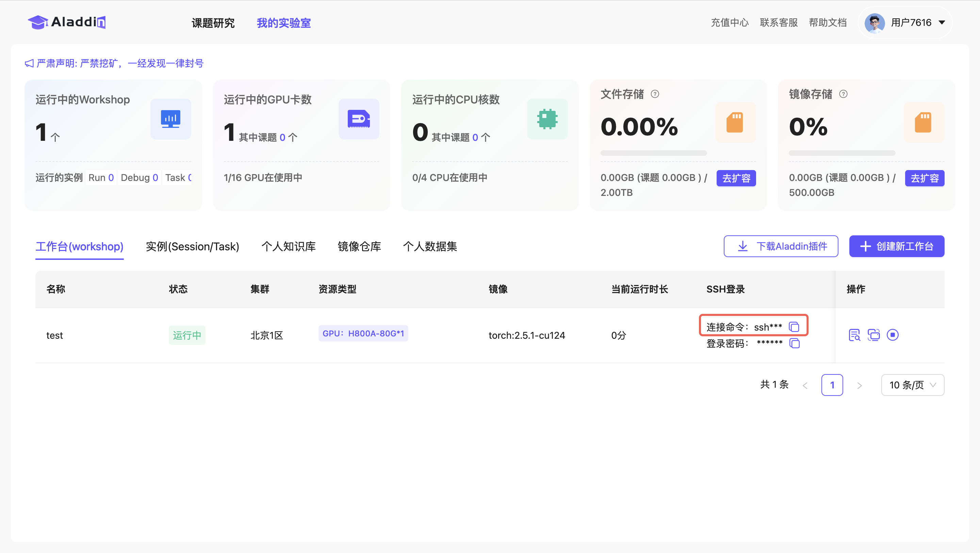Expand the 10 条/页 page size selector

click(912, 385)
